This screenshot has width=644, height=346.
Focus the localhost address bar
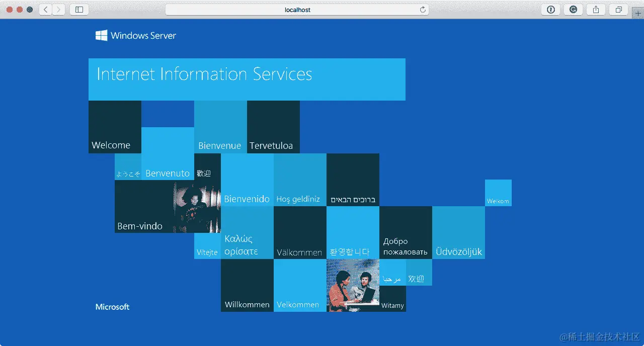(x=297, y=10)
